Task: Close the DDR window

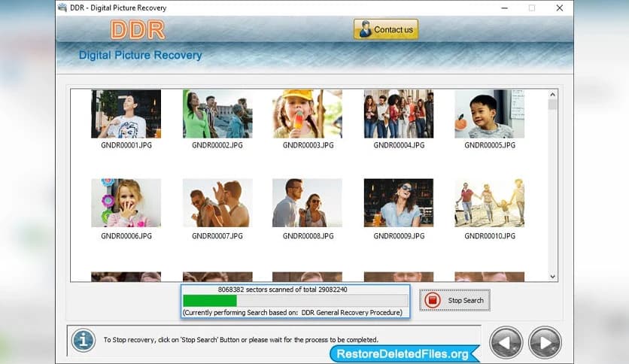Action: [x=560, y=8]
